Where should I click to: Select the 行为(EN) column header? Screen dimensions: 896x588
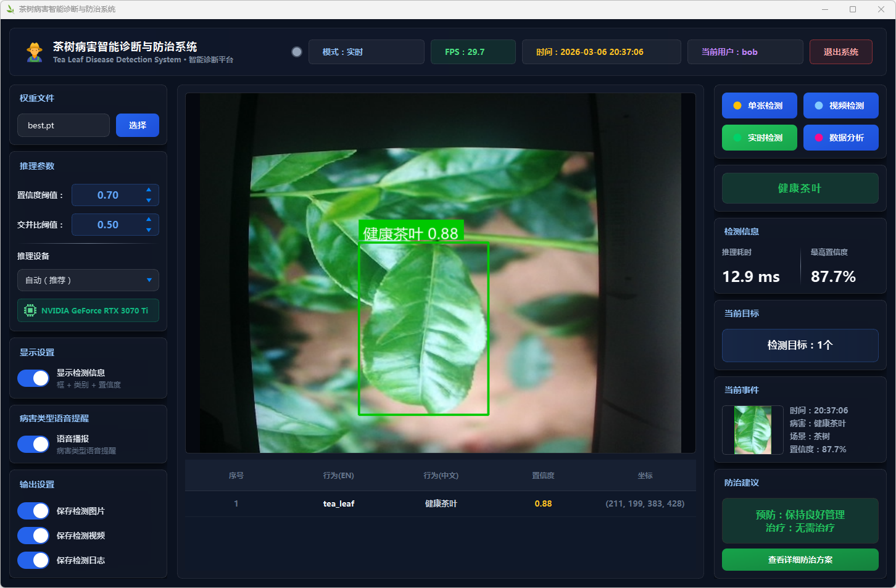(x=338, y=476)
